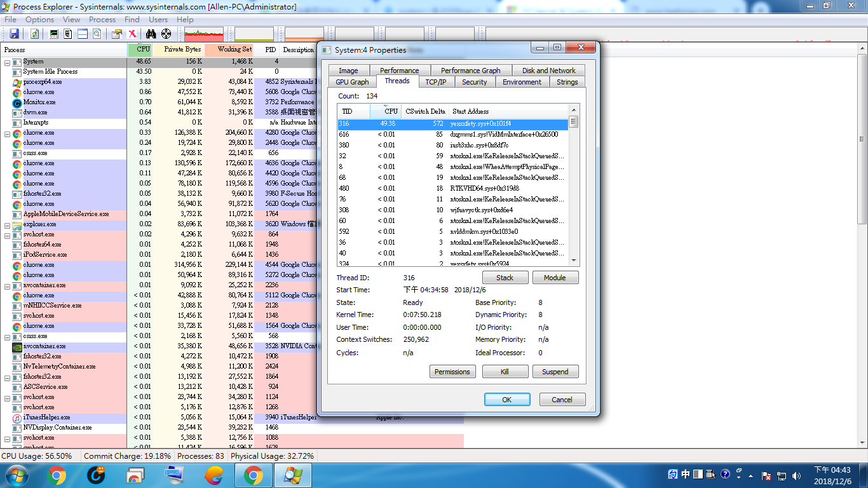Click the iTunesHelper.exe process icon
Viewport: 868px width, 488px height.
pyautogui.click(x=17, y=417)
